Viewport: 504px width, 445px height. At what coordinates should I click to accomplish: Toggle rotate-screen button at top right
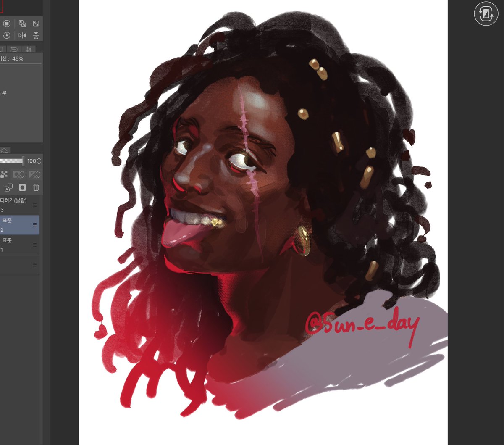click(x=486, y=14)
